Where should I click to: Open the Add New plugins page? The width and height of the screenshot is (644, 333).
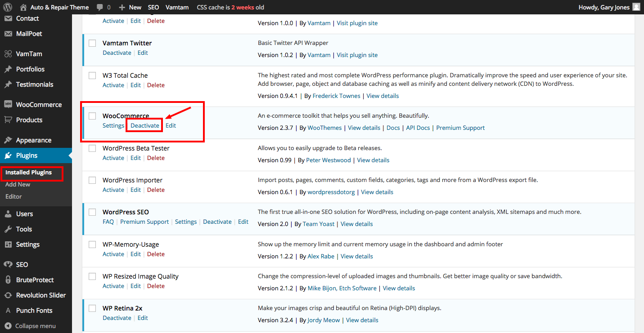coord(18,184)
